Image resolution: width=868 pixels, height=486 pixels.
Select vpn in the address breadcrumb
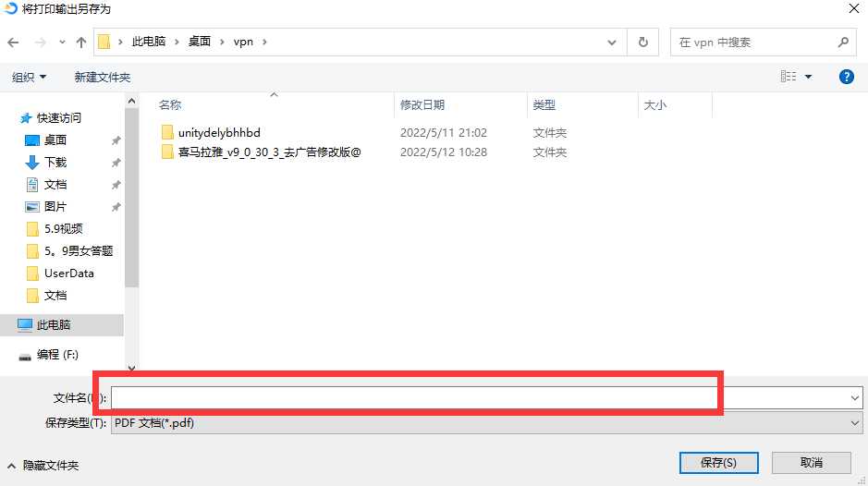pos(243,43)
